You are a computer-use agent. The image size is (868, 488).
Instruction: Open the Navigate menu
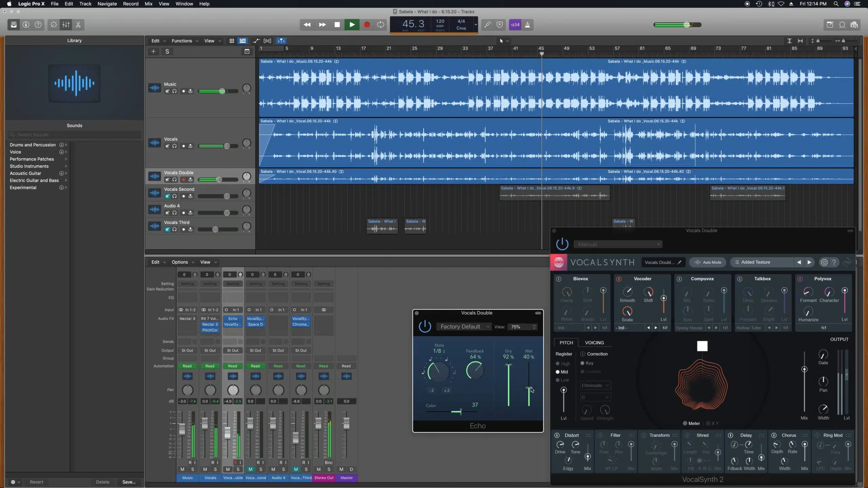[x=107, y=4]
